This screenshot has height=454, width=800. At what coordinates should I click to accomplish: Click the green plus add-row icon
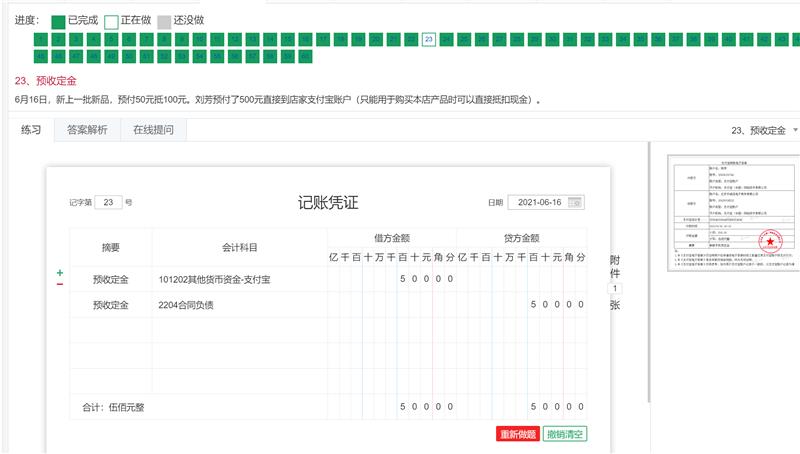[x=60, y=272]
